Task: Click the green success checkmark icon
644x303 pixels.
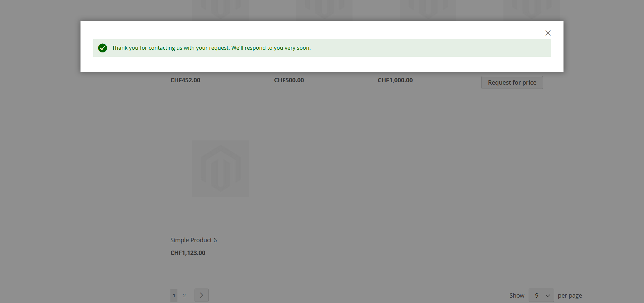Action: [103, 48]
